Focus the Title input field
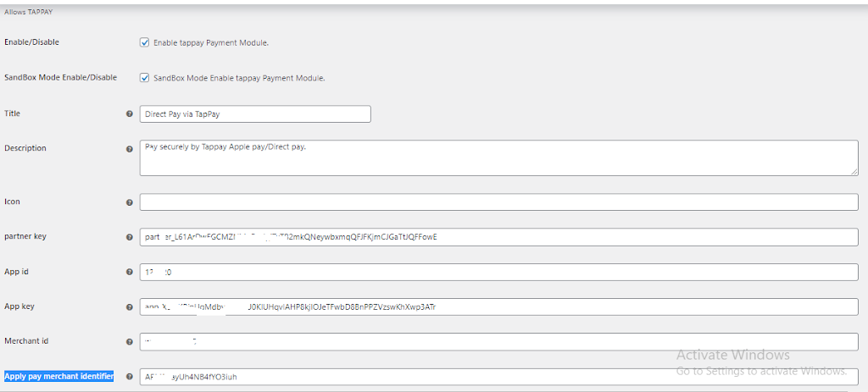Viewport: 868px width, 392px height. tap(255, 114)
